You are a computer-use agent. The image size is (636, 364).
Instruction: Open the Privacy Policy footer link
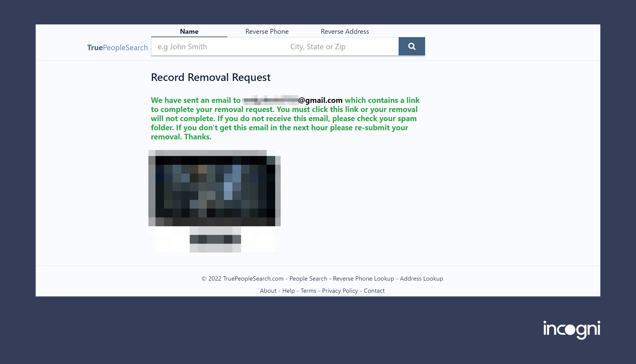(x=340, y=291)
